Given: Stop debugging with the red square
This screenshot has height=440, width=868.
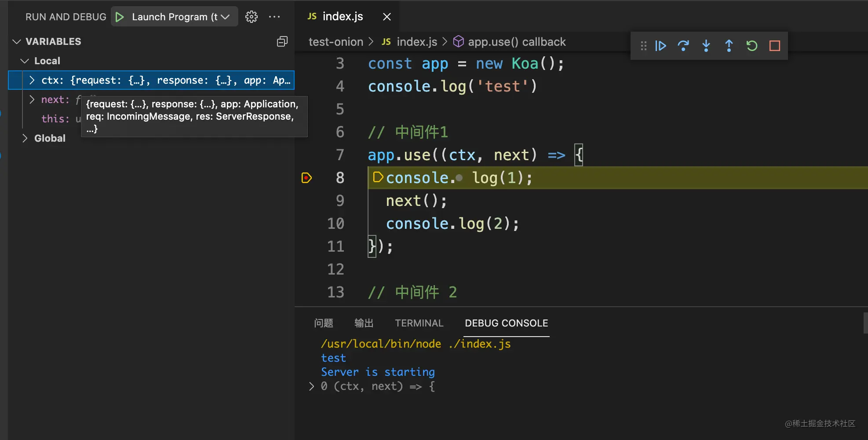Looking at the screenshot, I should tap(774, 46).
